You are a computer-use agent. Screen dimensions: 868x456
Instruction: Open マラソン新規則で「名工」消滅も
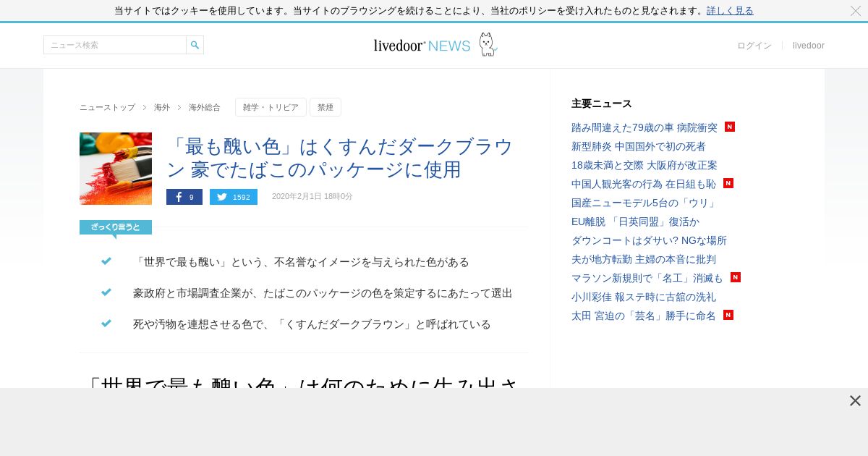[x=647, y=278]
